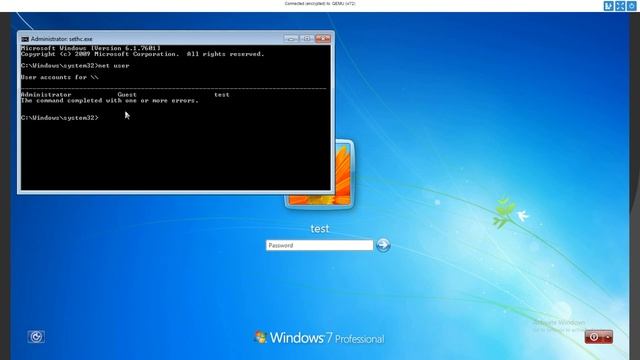Click the 'Connected (encrypted) to: QEMU' status text
Image resolution: width=640 pixels, height=360 pixels.
click(320, 3)
